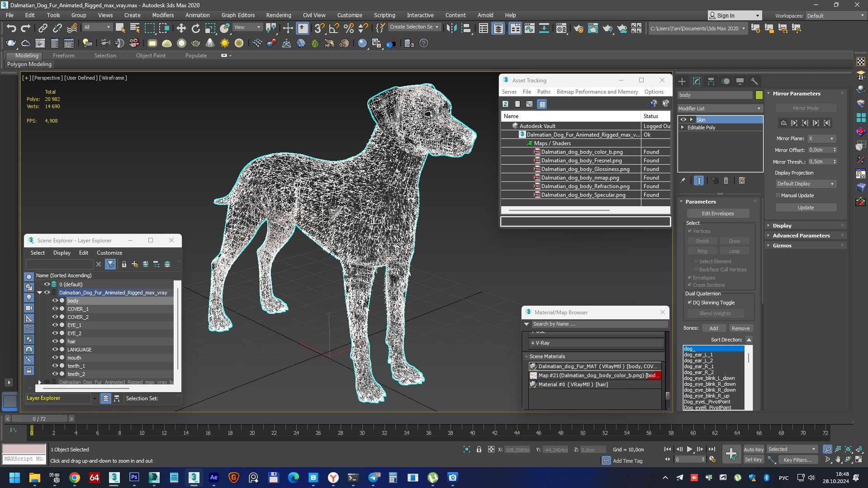Screen dimensions: 868x488
Task: Click table view icon in Asset Tracking
Action: tap(542, 104)
